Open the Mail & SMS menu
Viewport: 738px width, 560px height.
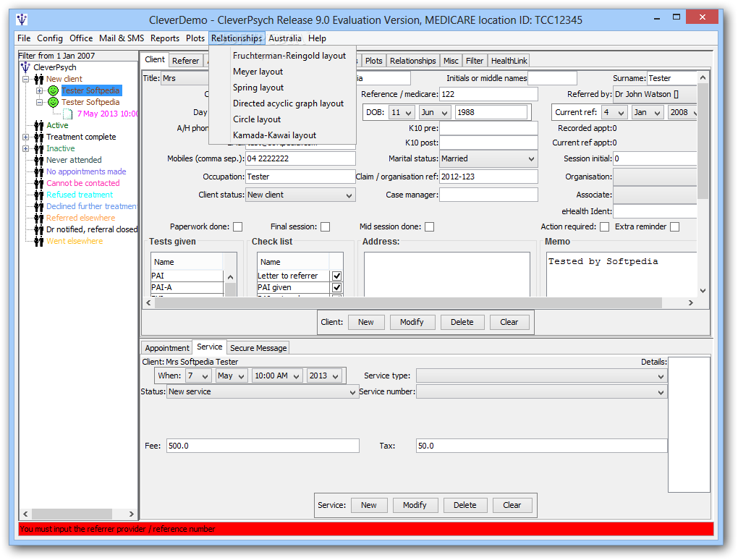122,38
